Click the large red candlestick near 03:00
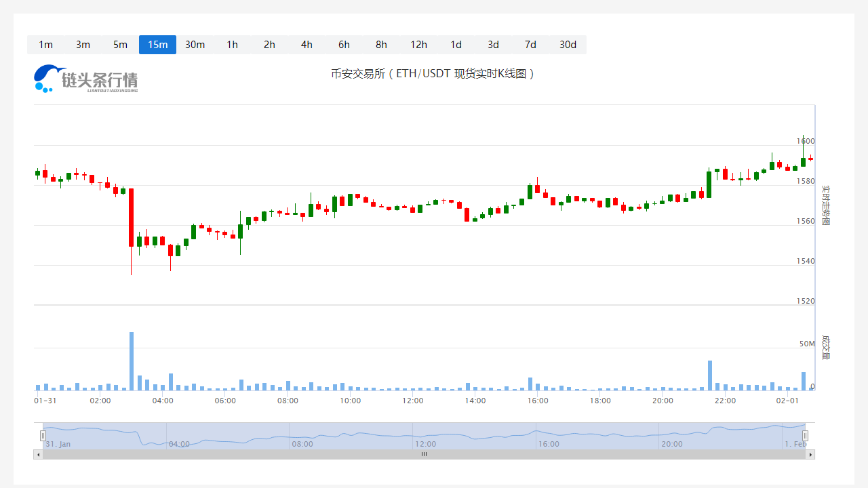The height and width of the screenshot is (488, 868). (x=132, y=217)
